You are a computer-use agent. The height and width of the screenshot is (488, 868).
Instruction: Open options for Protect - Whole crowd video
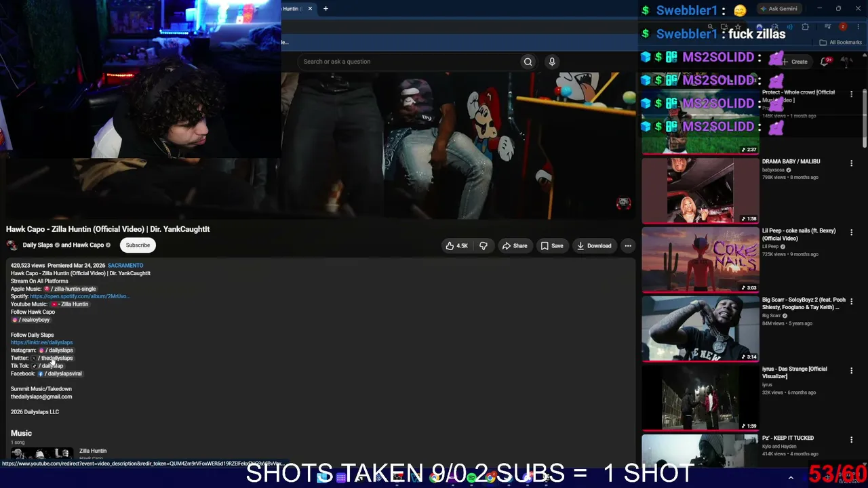(852, 94)
